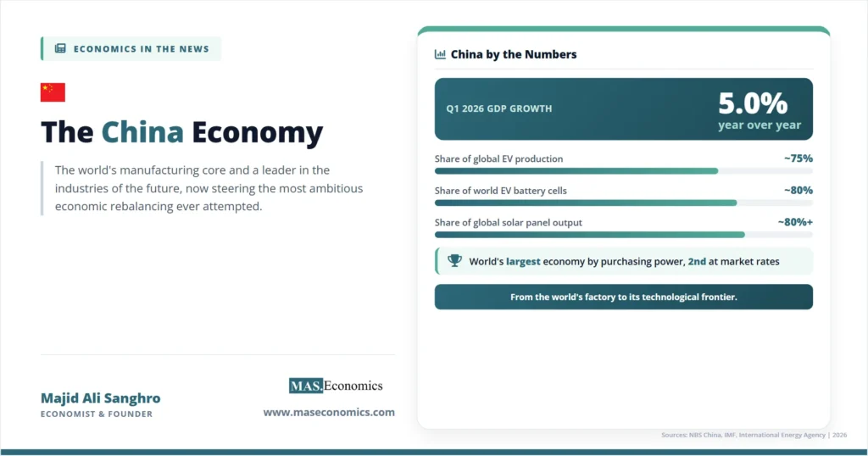Click the newspaper icon beside Economics in the News

tap(60, 48)
